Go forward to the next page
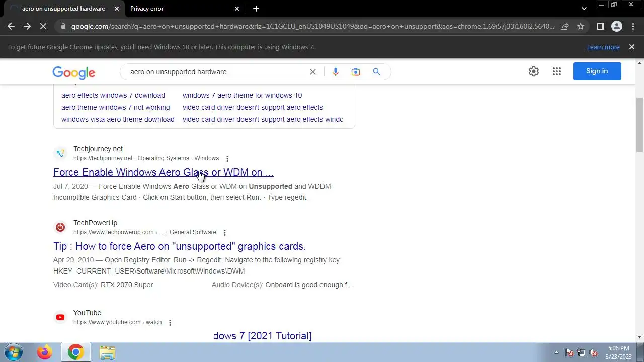The height and width of the screenshot is (362, 644). pos(27,26)
